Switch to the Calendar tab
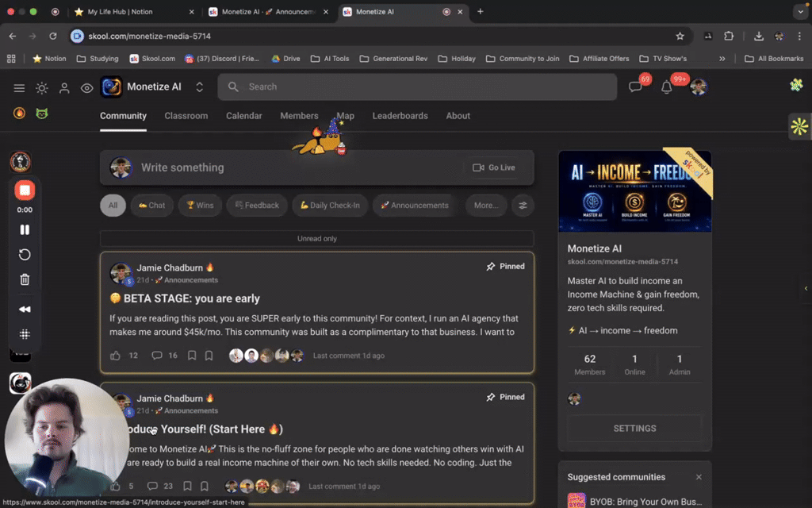The image size is (812, 508). (244, 116)
